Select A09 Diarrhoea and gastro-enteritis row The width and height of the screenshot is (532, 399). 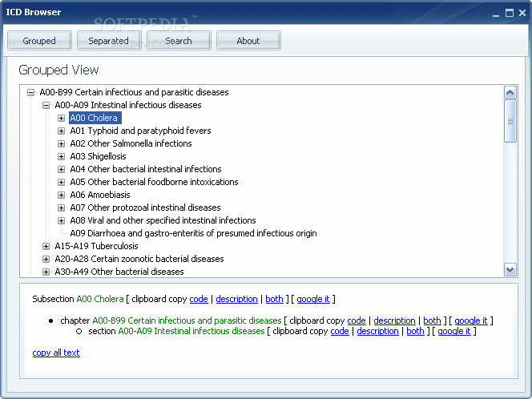click(193, 233)
